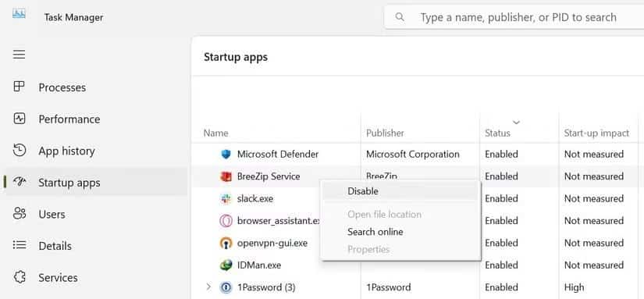Select the openvpn-gui.exe row name

pos(272,243)
